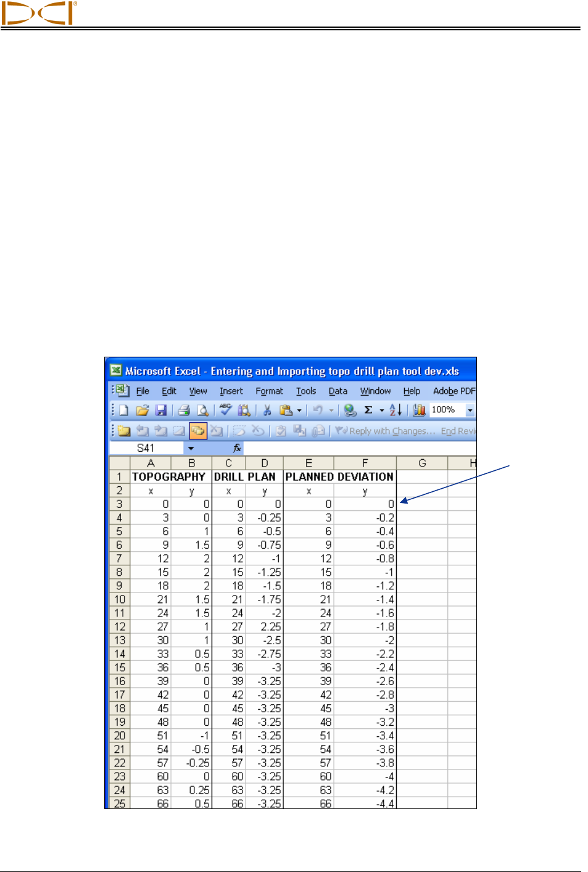Viewport: 588px width, 872px height.
Task: Open a file with Open folder icon
Action: coord(143,410)
